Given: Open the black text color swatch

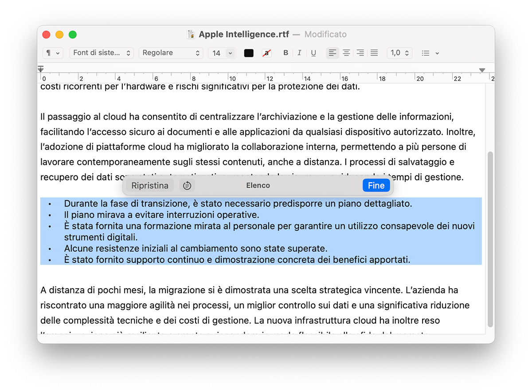Looking at the screenshot, I should point(249,53).
